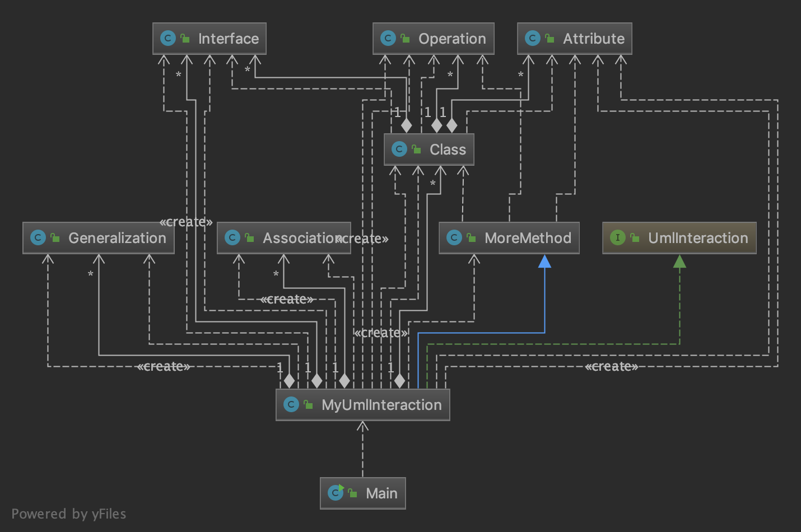801x532 pixels.
Task: Select the "Main" node label
Action: click(x=381, y=493)
